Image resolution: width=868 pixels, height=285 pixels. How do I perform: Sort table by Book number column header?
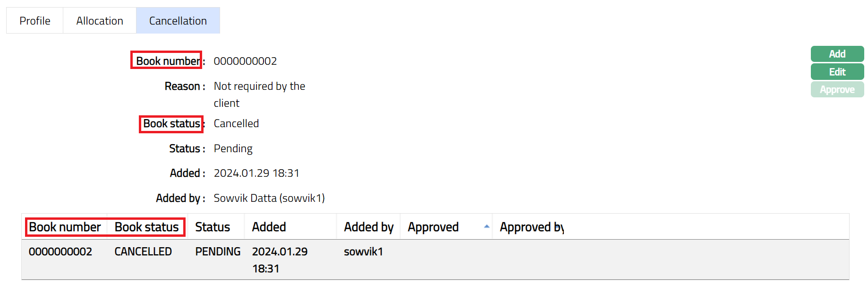(65, 227)
